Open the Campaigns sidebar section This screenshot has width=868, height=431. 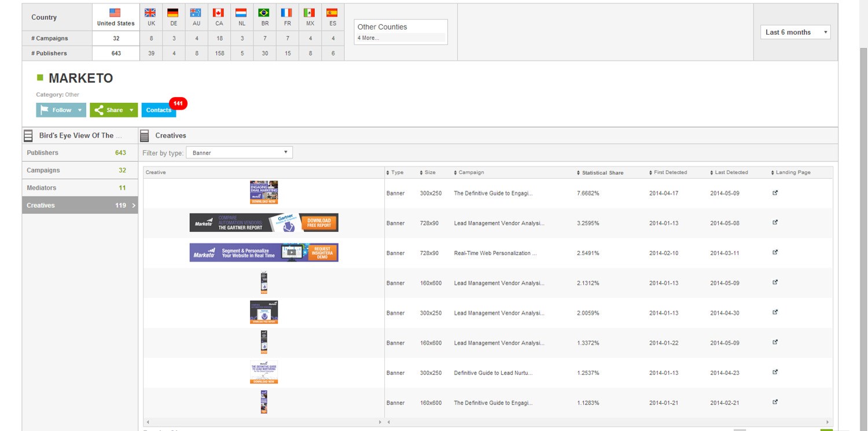(80, 170)
